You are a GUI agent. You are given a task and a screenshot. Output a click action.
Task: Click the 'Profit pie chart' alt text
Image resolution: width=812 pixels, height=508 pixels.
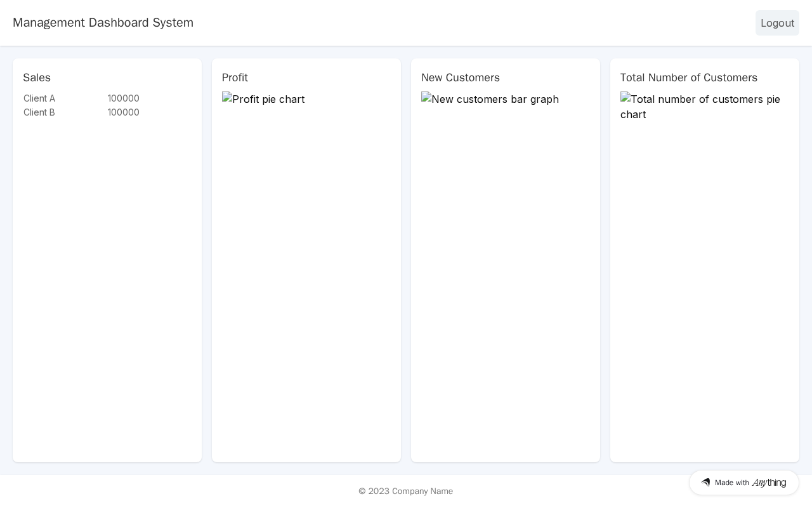coord(269,100)
